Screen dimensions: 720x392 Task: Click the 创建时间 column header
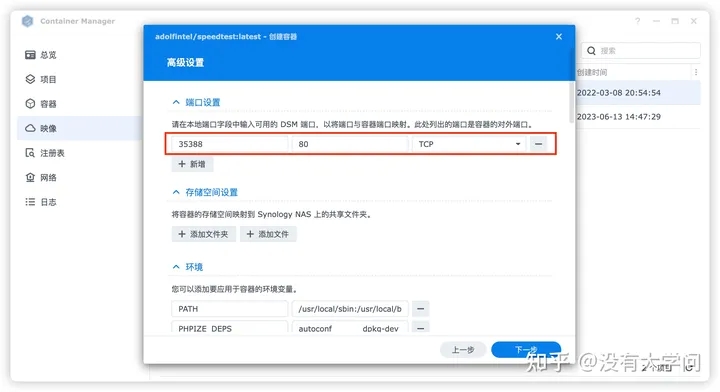click(592, 72)
